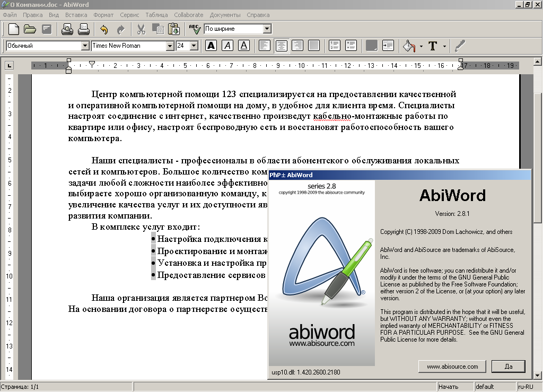Click the 'default' status bar entry
Image resolution: width=543 pixels, height=392 pixels.
click(x=495, y=387)
